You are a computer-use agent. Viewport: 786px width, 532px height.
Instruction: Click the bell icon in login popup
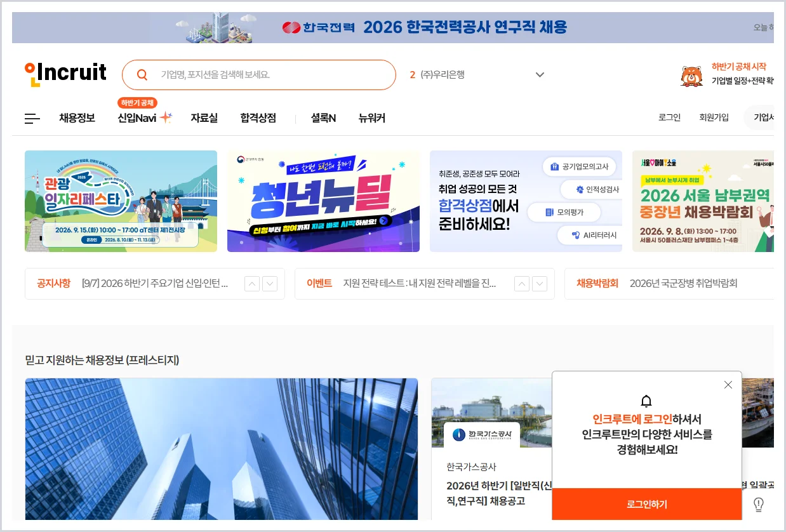pos(646,401)
